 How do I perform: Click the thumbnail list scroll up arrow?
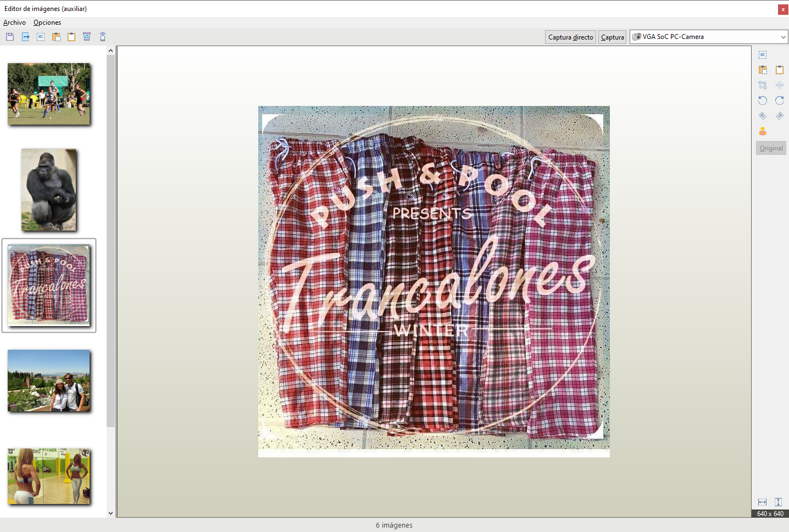(110, 51)
